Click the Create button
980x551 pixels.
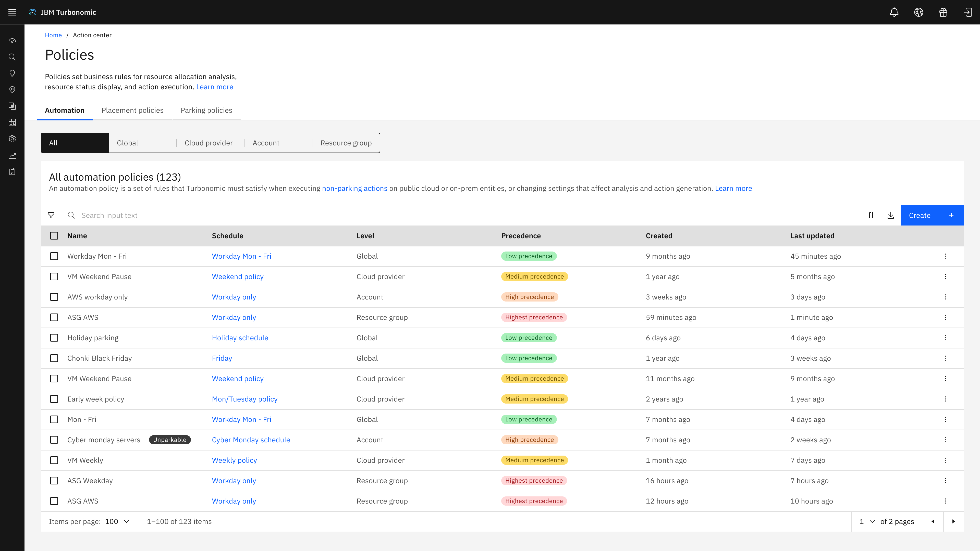[932, 215]
